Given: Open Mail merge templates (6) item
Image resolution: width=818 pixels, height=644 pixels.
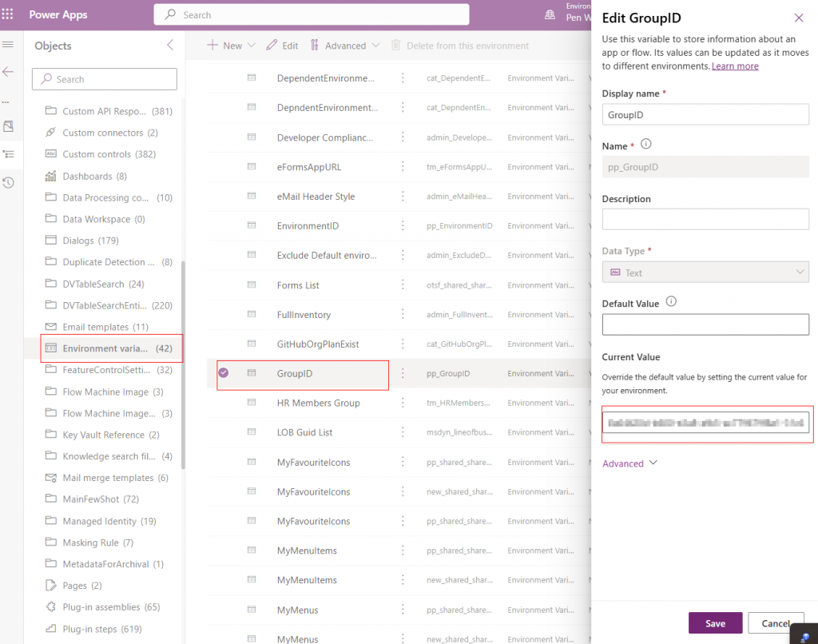Looking at the screenshot, I should click(x=109, y=478).
